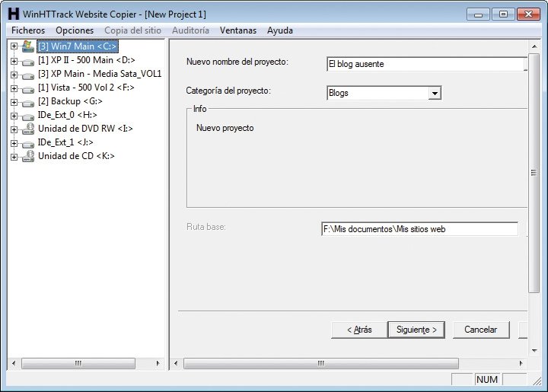Click the Ruta base path field
The height and width of the screenshot is (392, 548).
(x=419, y=229)
